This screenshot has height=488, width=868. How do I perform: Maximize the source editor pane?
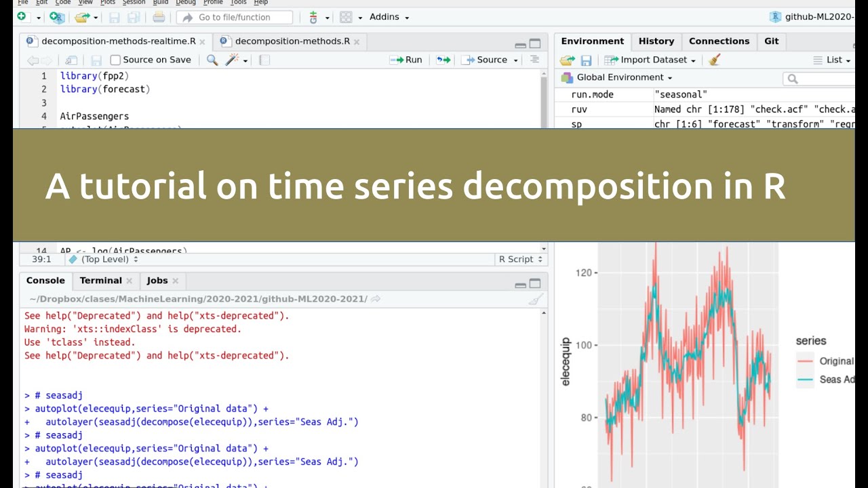tap(535, 43)
